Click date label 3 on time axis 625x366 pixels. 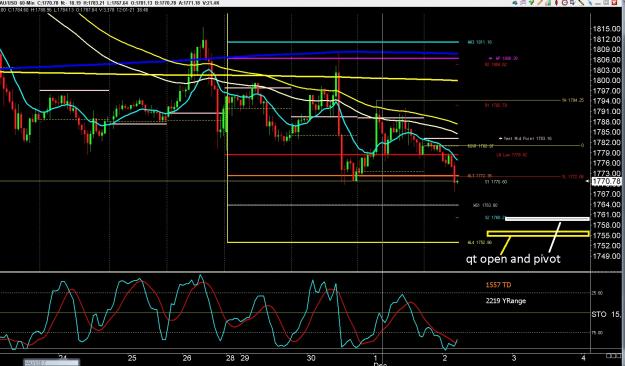pos(514,358)
